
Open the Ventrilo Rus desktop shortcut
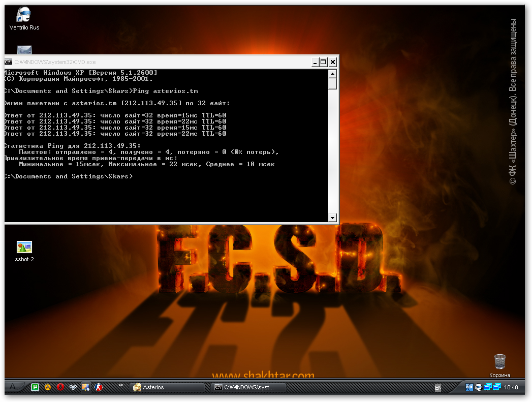(24, 19)
